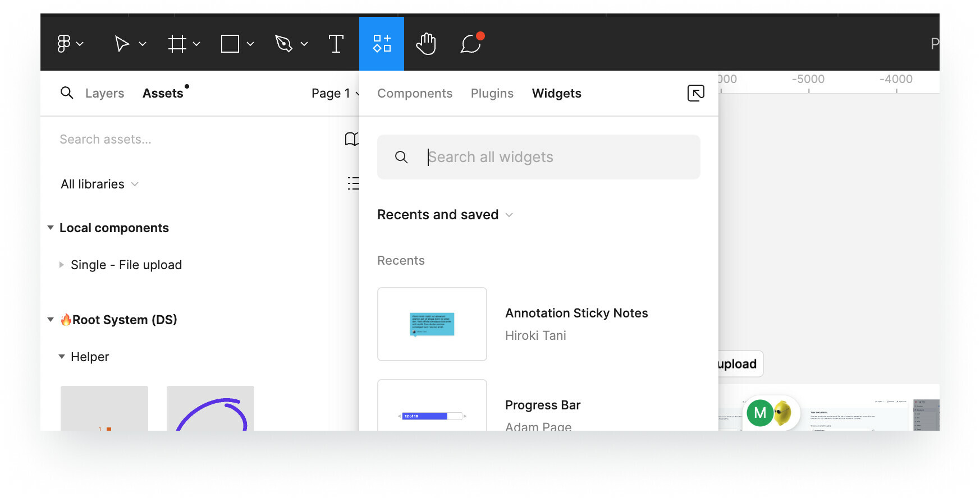Click the first gray Helper thumbnail
This screenshot has width=980, height=498.
tap(104, 408)
